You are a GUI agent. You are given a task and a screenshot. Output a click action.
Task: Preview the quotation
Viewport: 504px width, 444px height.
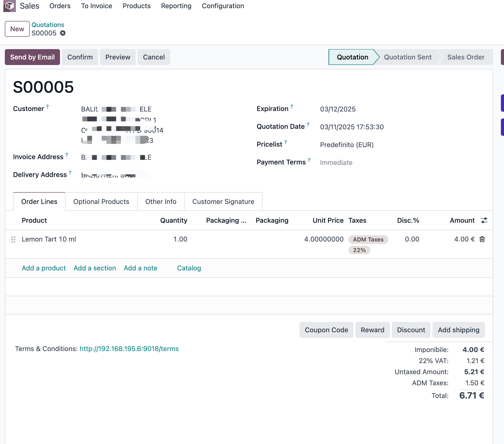click(x=118, y=57)
